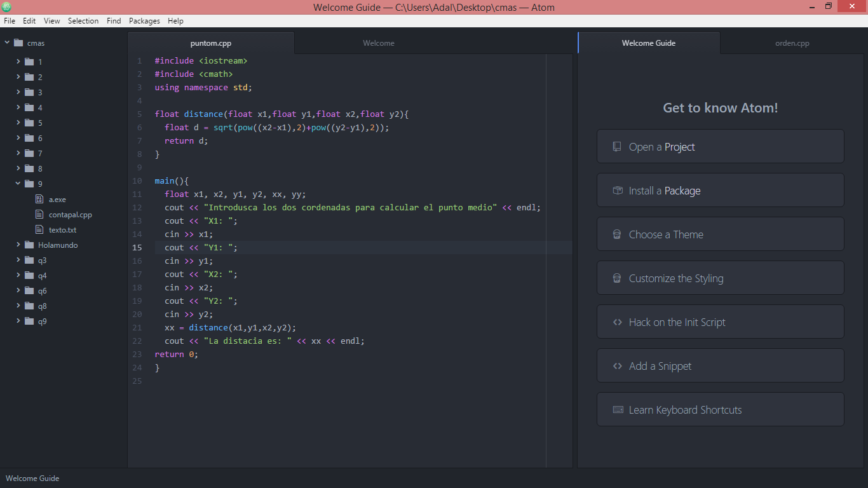
Task: Expand folder 3 chevron in tree
Action: (18, 92)
